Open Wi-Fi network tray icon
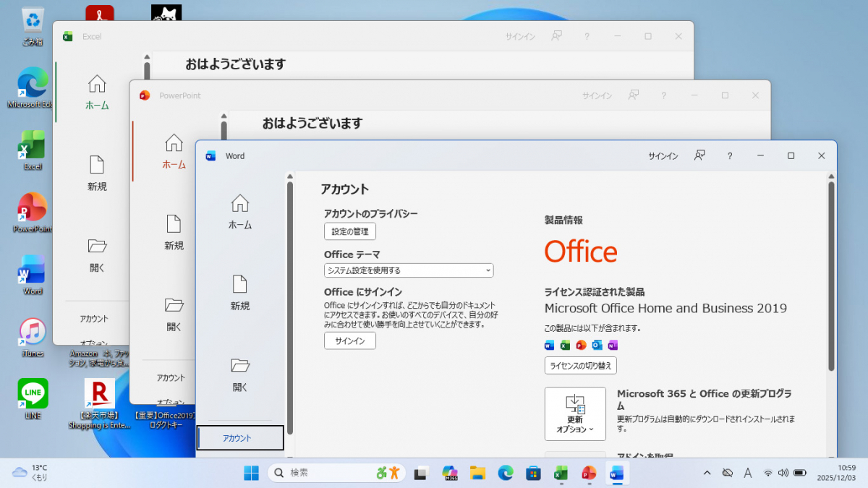The width and height of the screenshot is (868, 488). (x=767, y=473)
